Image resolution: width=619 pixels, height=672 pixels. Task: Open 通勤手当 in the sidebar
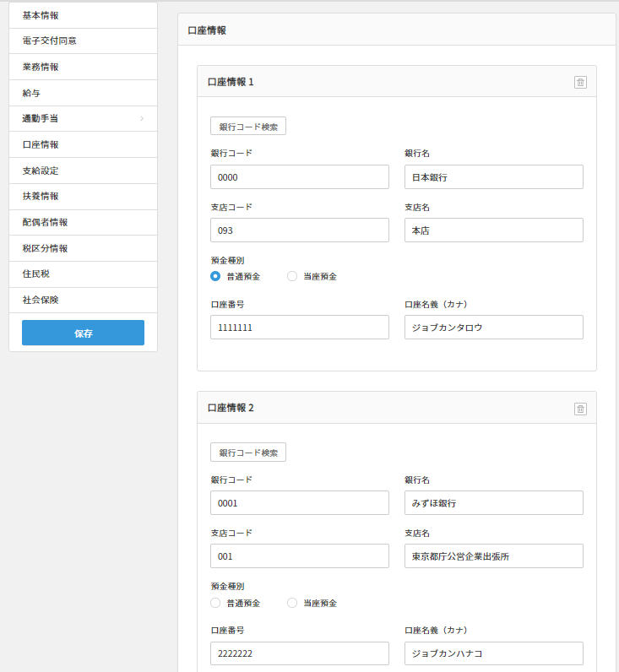pos(83,119)
